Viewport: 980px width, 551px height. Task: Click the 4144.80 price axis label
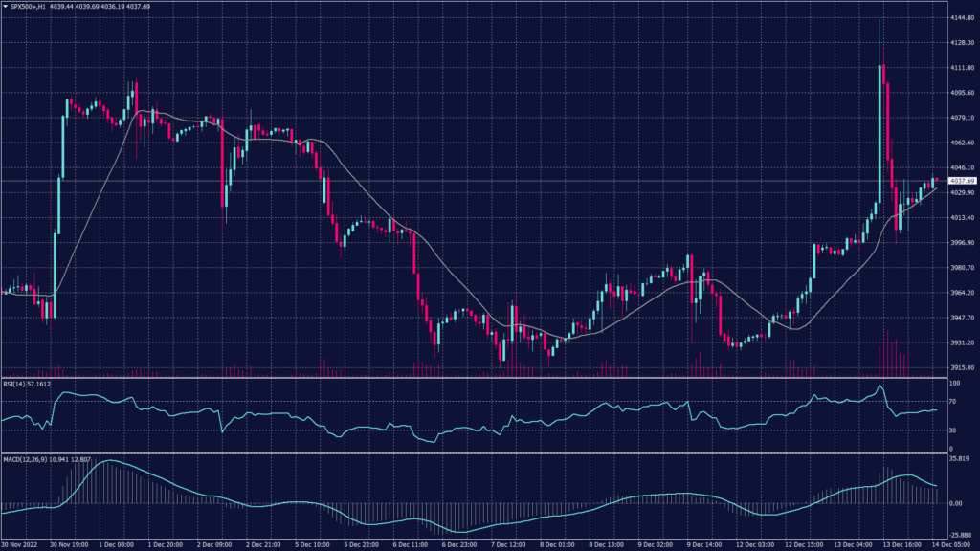961,18
